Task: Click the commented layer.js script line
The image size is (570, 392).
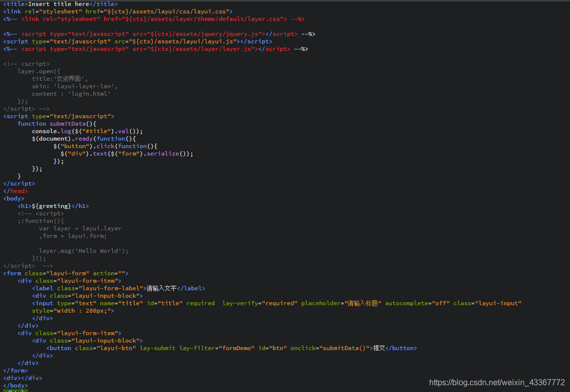Action: pos(156,49)
